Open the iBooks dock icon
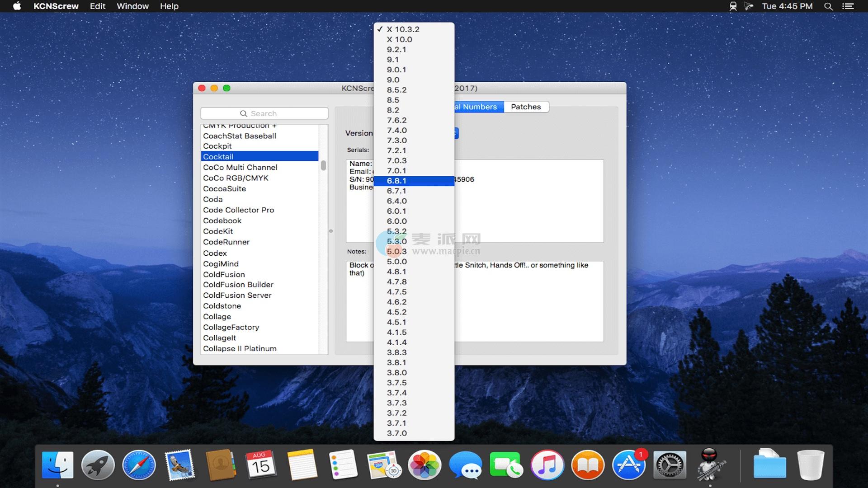This screenshot has height=488, width=868. [588, 465]
